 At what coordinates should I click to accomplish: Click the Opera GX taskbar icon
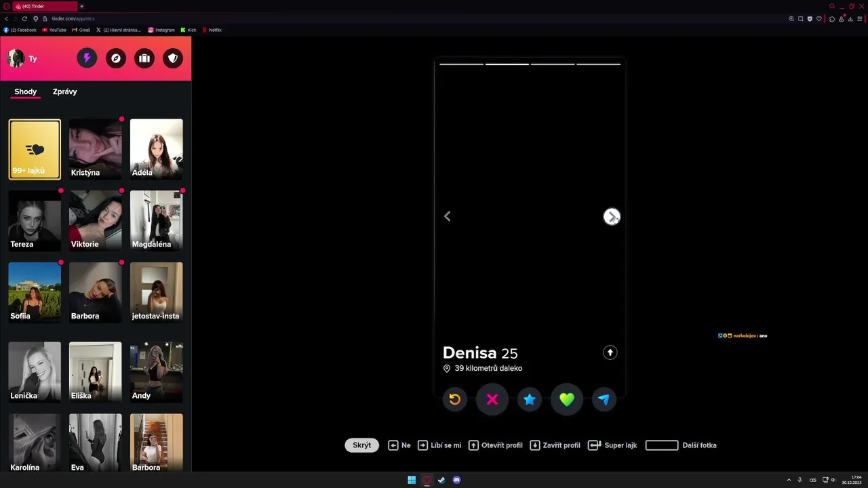coord(427,480)
